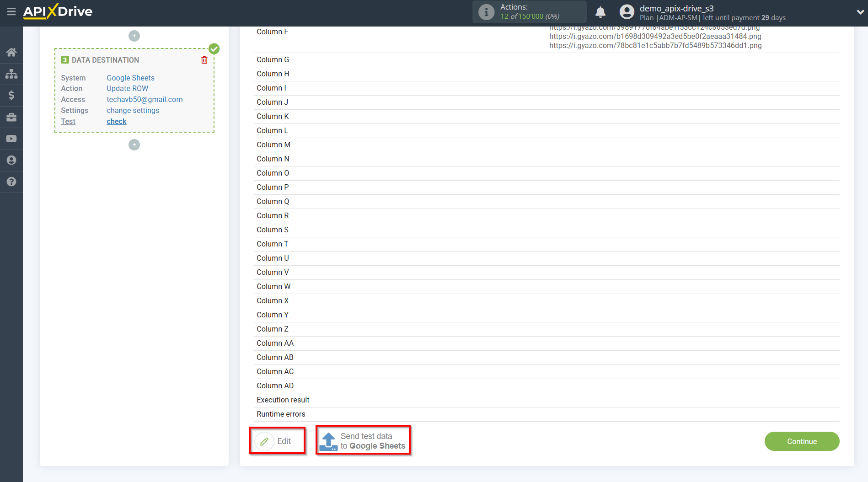Click the Continue button
868x482 pixels.
pos(802,441)
